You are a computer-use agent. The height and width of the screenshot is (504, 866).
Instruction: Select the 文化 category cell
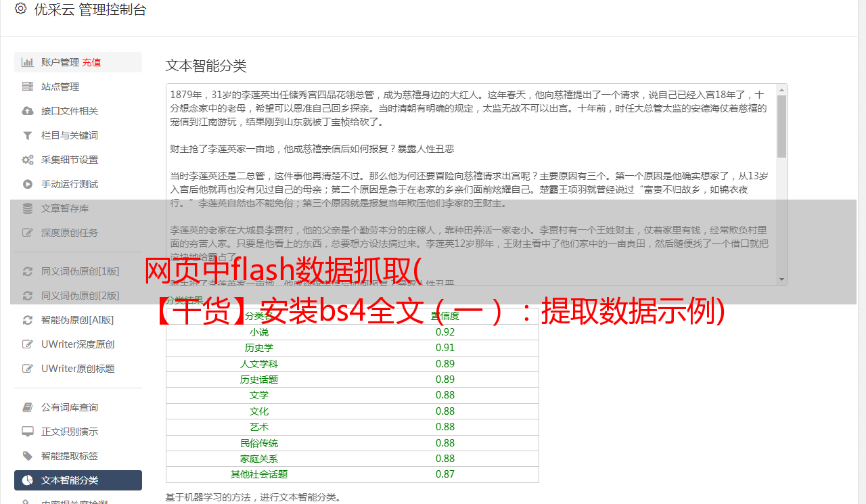pyautogui.click(x=259, y=411)
